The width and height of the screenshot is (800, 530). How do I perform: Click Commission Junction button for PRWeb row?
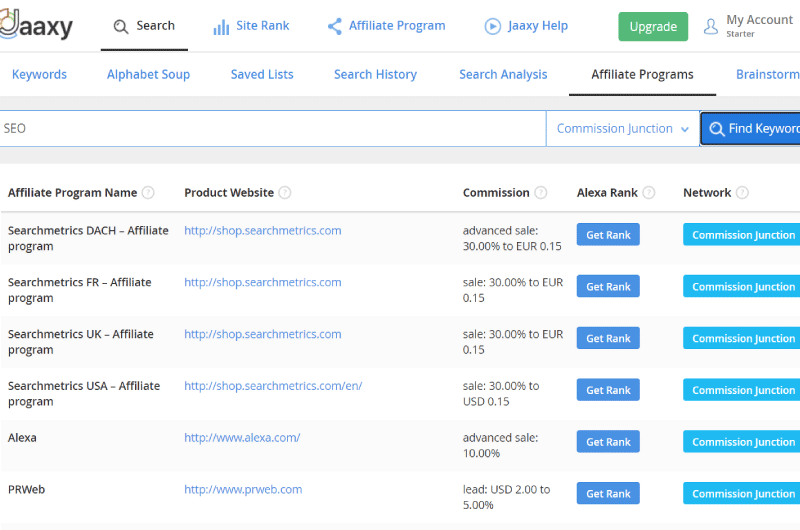click(x=742, y=493)
